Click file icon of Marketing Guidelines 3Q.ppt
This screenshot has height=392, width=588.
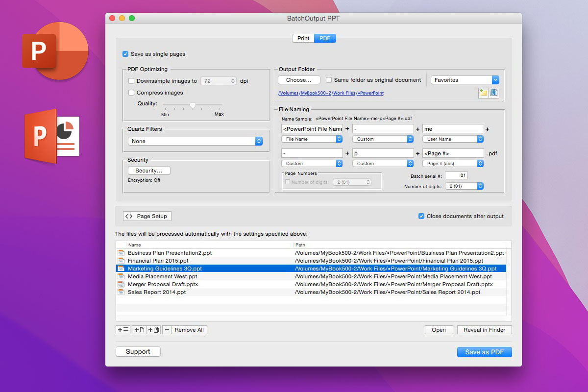point(121,269)
